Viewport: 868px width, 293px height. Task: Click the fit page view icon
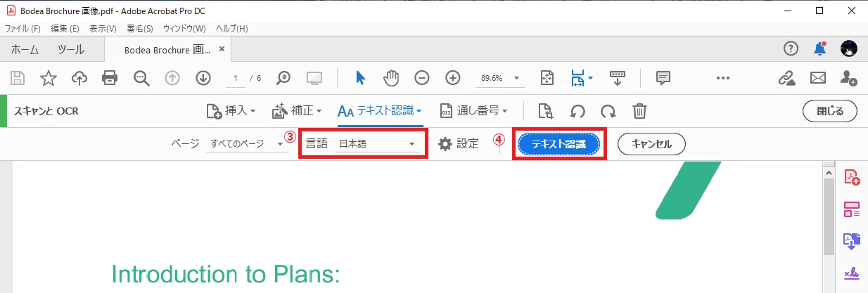pyautogui.click(x=548, y=78)
